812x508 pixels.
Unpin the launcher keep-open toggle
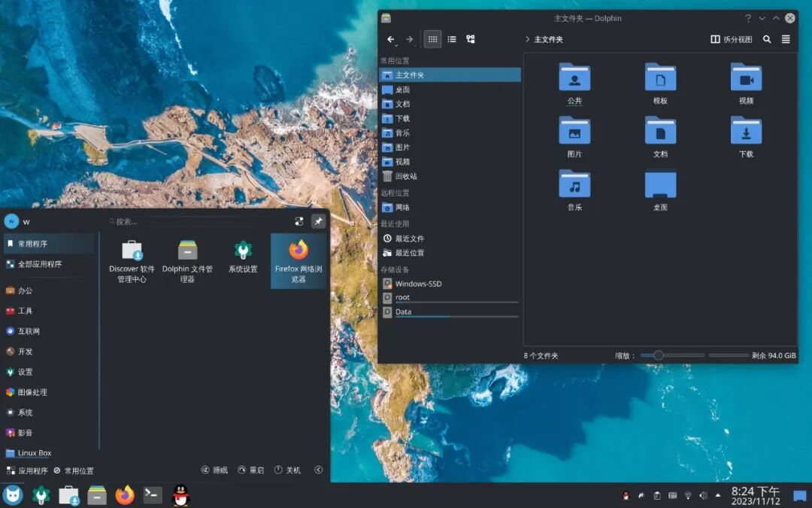pyautogui.click(x=318, y=221)
